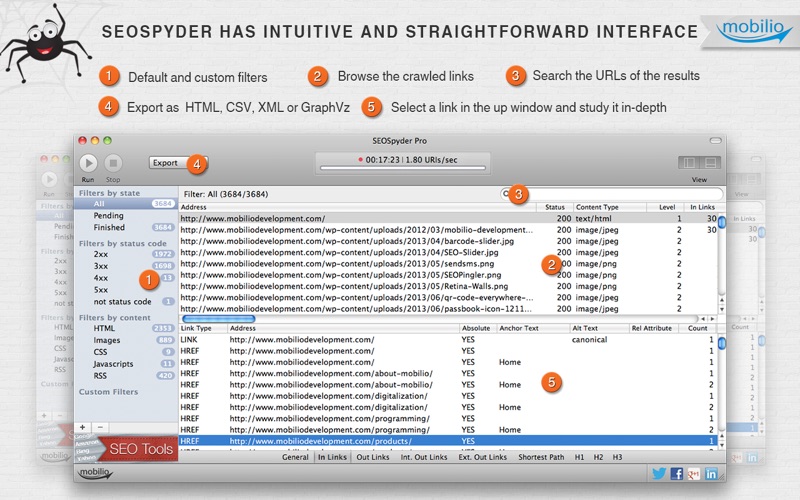Viewport: 800px width, 500px height.
Task: Switch to the Ext. Out Links tab
Action: coord(482,457)
